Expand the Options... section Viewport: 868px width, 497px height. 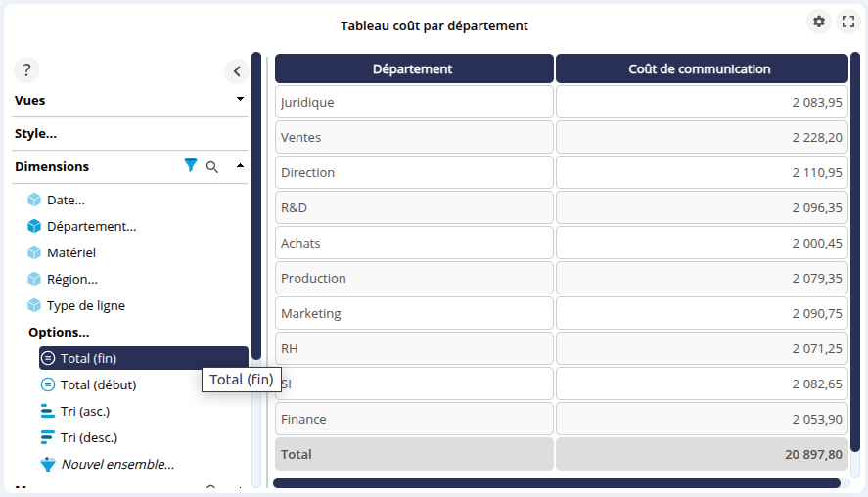point(59,332)
